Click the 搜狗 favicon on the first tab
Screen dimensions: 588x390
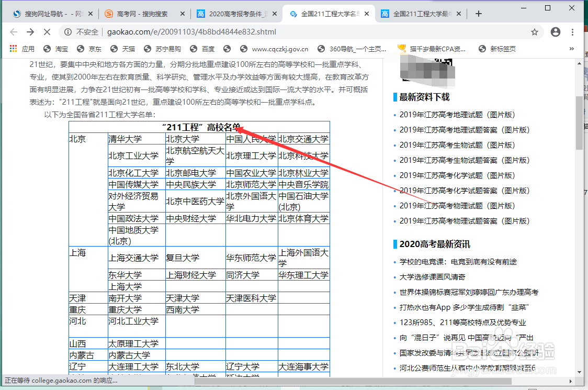pos(16,14)
